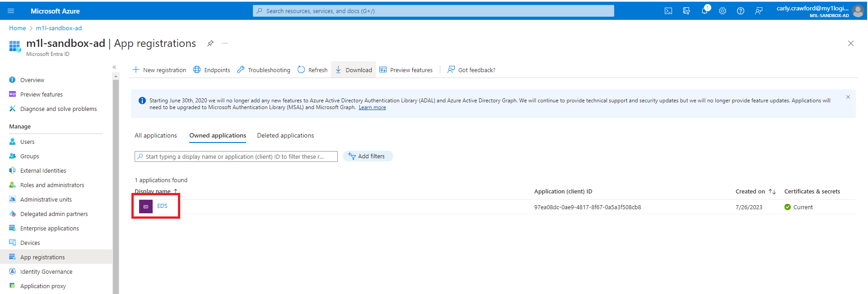Follow the Learn more link

372,107
